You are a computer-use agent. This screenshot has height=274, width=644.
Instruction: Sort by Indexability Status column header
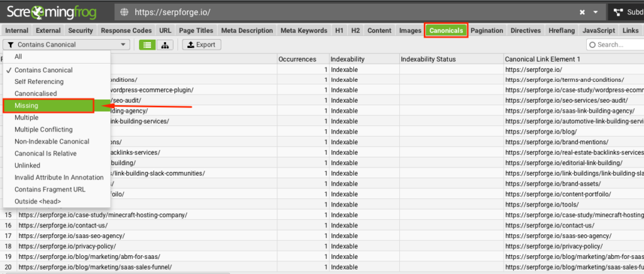pyautogui.click(x=452, y=59)
